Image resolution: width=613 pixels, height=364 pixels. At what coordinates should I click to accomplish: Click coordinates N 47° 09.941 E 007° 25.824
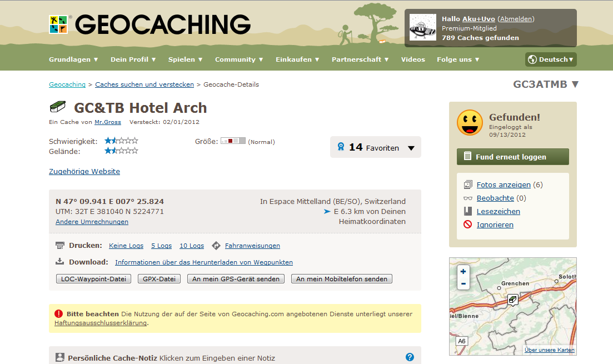(110, 201)
